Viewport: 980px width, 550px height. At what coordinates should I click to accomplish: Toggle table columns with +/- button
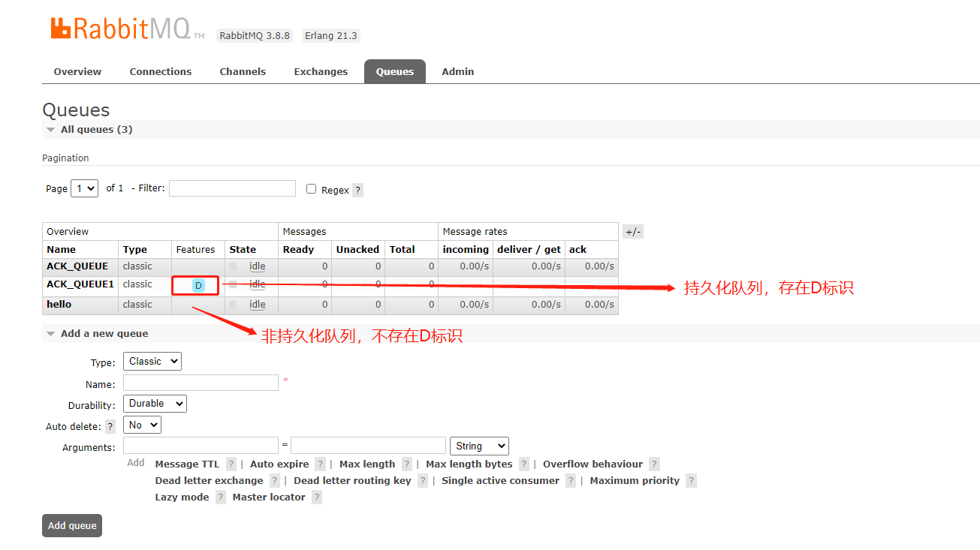point(633,232)
